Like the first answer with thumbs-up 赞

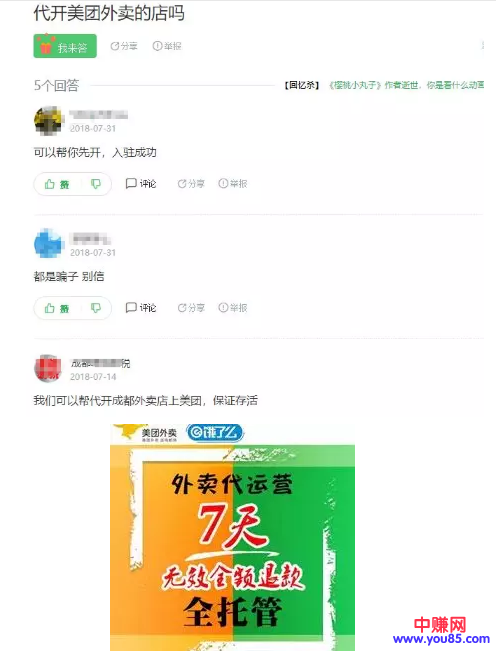click(57, 184)
